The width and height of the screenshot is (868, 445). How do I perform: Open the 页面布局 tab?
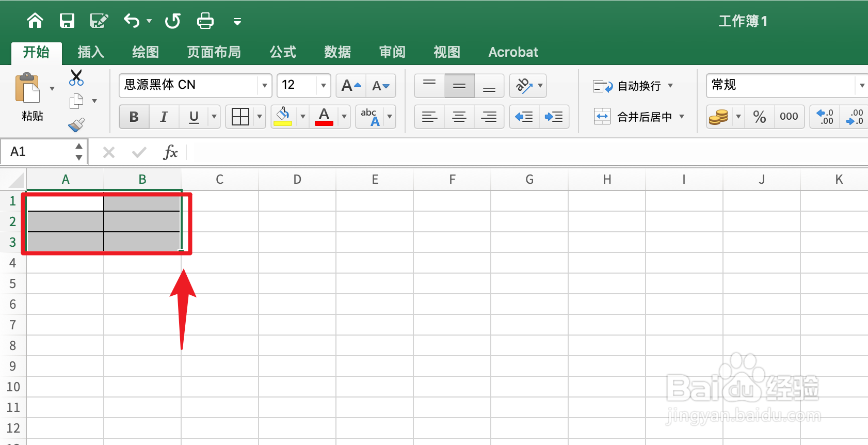pos(214,52)
